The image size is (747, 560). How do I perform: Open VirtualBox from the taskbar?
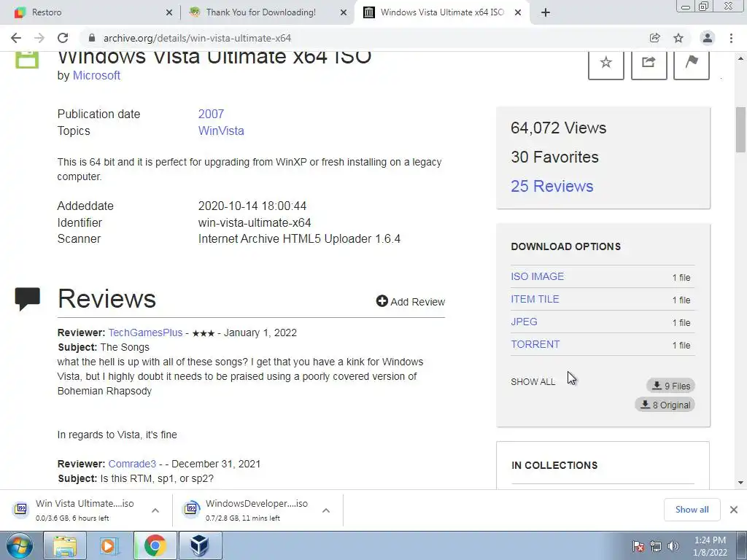point(200,545)
